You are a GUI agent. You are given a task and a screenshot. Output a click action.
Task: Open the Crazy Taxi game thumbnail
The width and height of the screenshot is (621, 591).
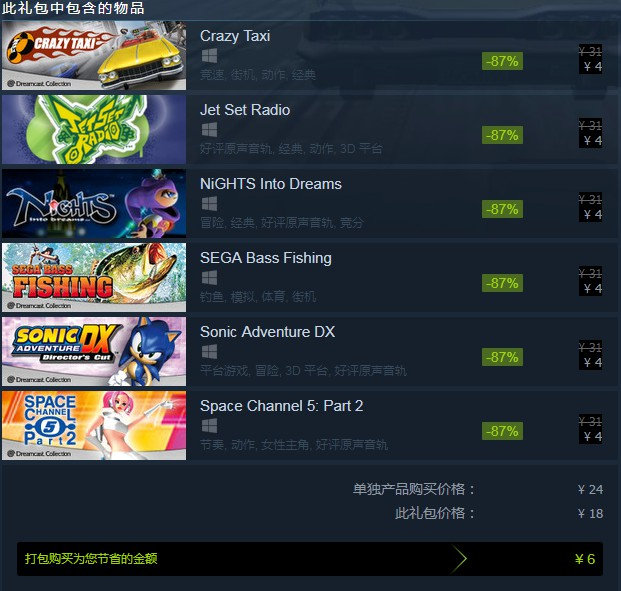(94, 55)
